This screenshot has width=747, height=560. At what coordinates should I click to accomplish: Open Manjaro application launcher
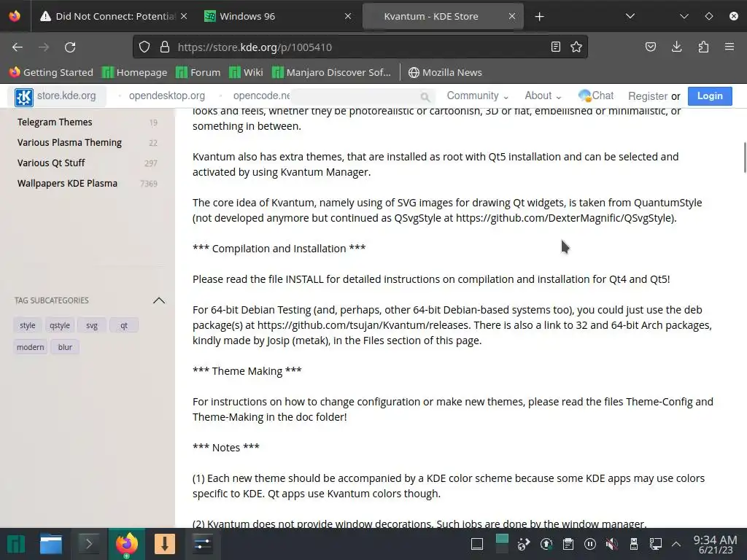[x=16, y=544]
